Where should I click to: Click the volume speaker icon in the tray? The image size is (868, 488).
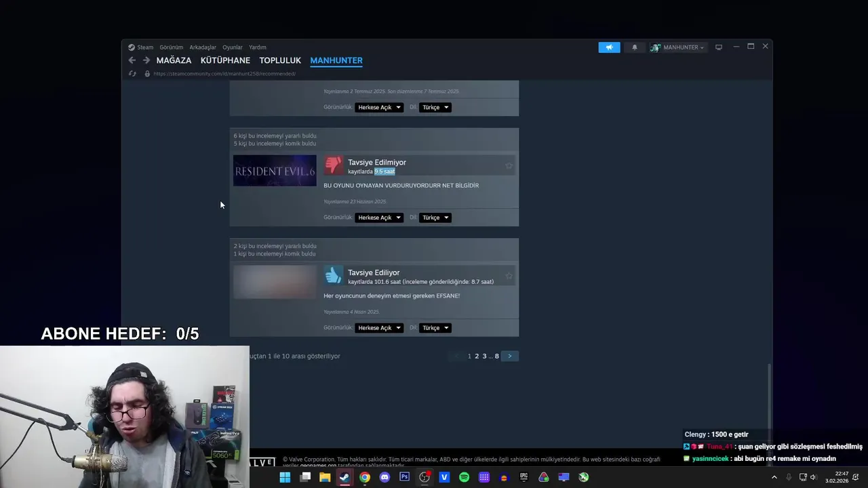813,477
